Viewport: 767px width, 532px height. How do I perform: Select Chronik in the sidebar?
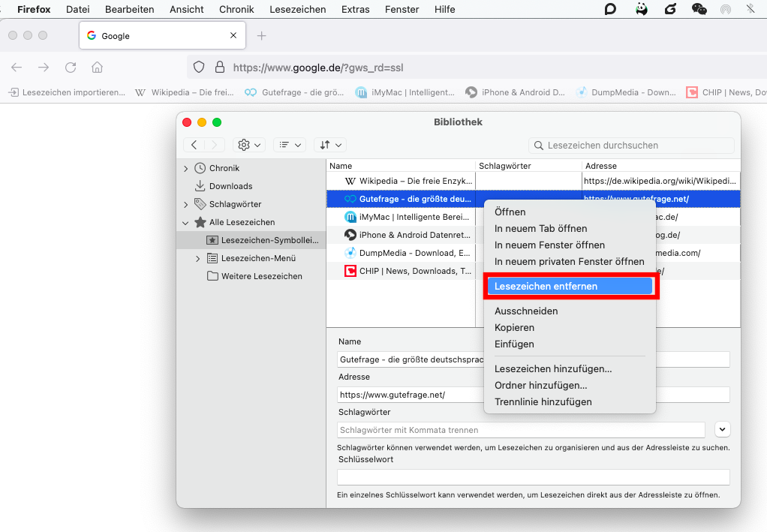coord(224,168)
